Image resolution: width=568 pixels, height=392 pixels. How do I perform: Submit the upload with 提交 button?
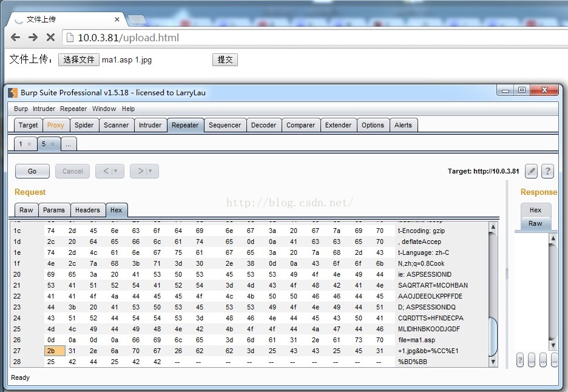(225, 60)
